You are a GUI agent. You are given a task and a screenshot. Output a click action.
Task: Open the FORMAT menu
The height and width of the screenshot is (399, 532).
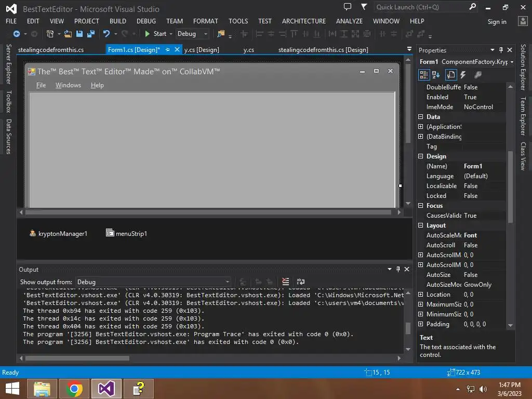point(206,21)
